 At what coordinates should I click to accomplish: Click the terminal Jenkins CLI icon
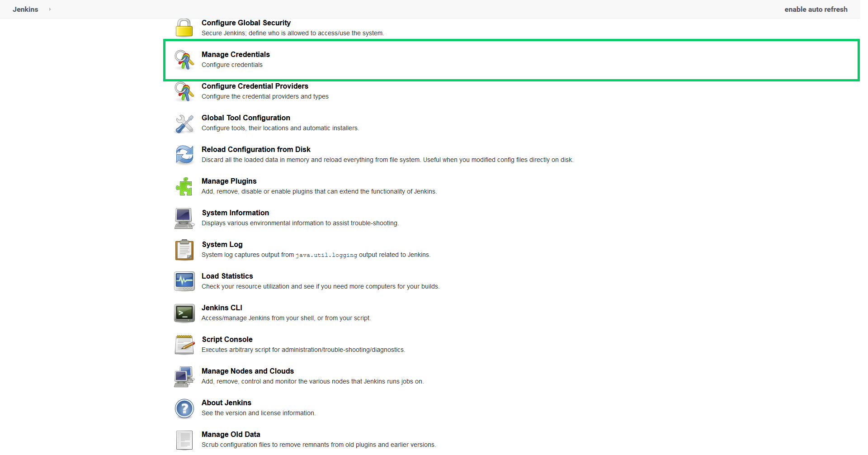[184, 313]
